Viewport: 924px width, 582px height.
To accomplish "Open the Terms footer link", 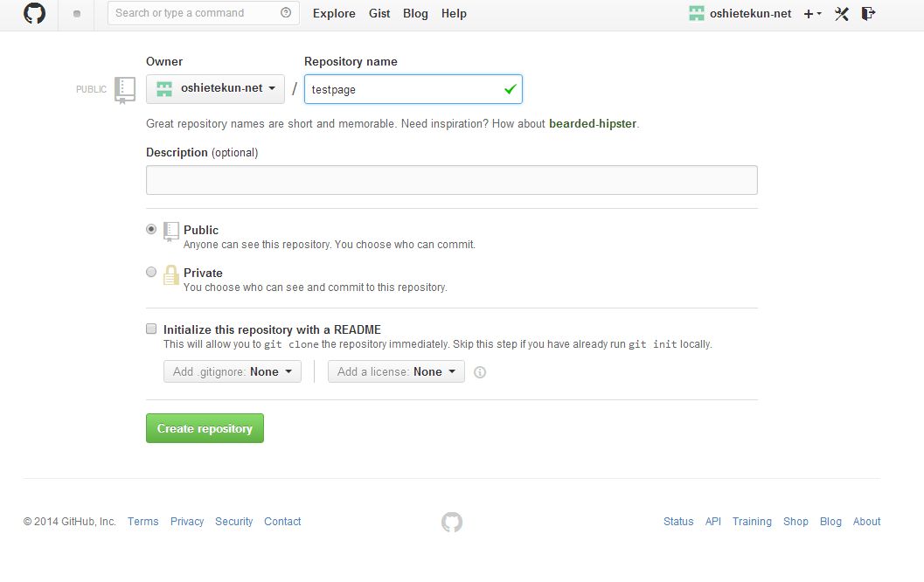I will pyautogui.click(x=143, y=522).
